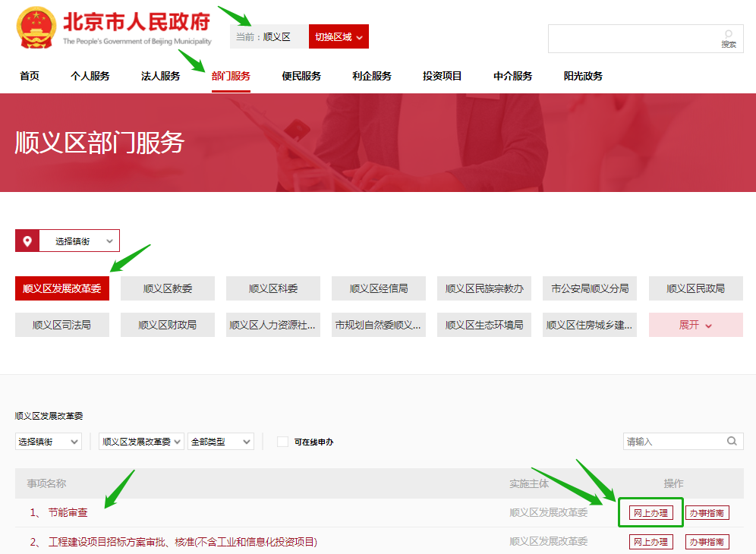Open the 全部类型 dropdown
Viewport: 756px width, 554px height.
pyautogui.click(x=221, y=442)
